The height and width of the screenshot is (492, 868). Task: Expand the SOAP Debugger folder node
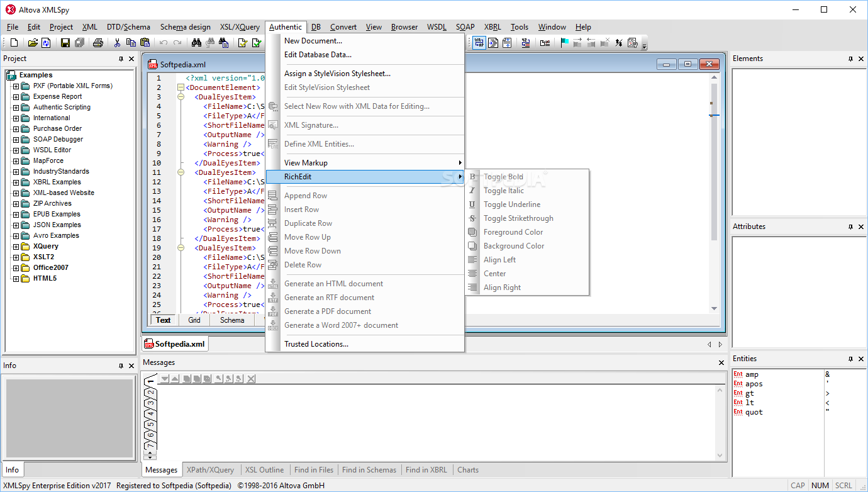click(x=16, y=139)
